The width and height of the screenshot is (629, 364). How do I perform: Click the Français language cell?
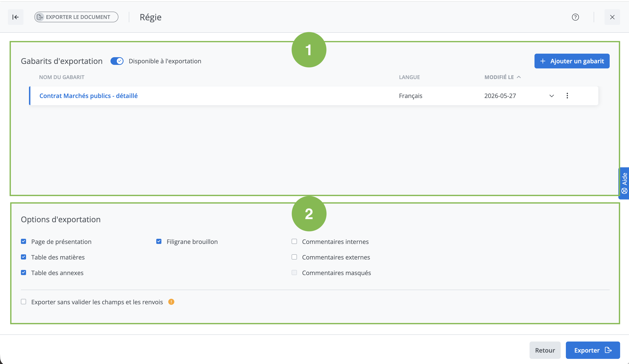pos(411,96)
